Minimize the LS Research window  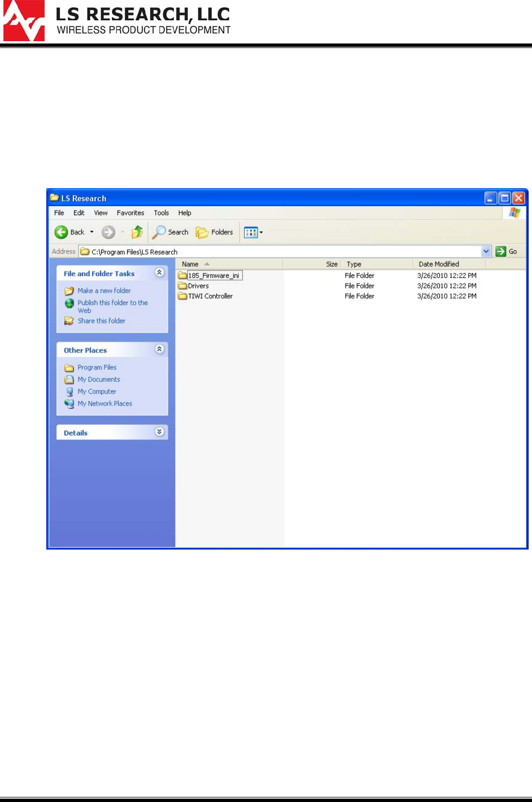coord(491,198)
